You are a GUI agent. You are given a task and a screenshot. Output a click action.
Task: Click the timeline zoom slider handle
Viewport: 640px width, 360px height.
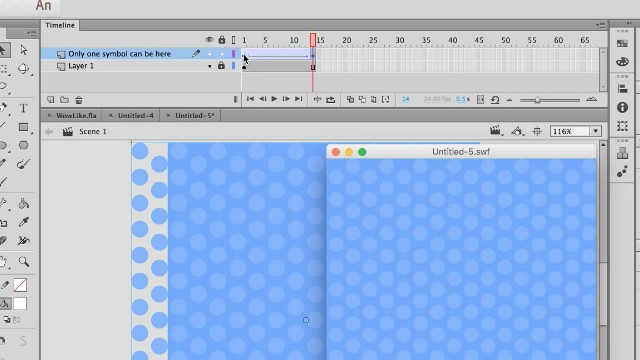tap(538, 100)
